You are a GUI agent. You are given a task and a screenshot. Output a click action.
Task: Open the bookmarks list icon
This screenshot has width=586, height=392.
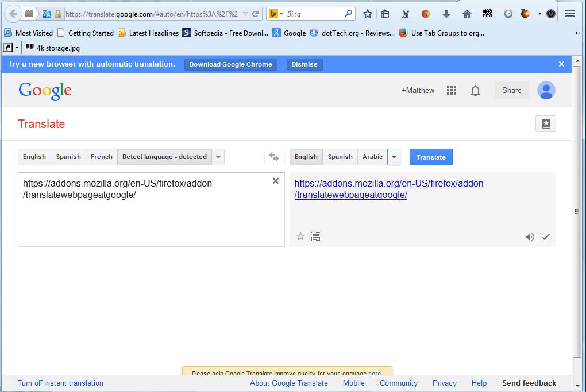click(385, 14)
